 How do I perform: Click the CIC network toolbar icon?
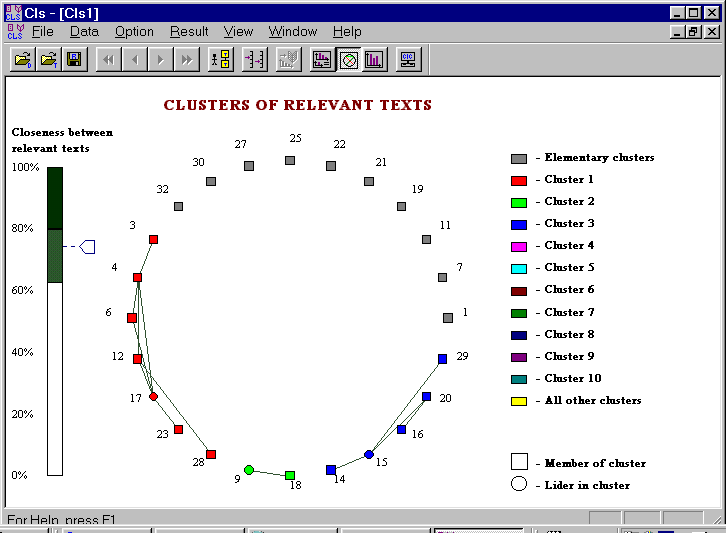pos(408,59)
